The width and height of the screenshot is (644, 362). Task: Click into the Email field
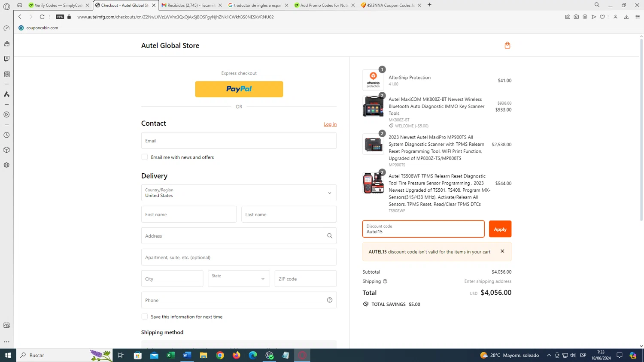[x=239, y=141]
